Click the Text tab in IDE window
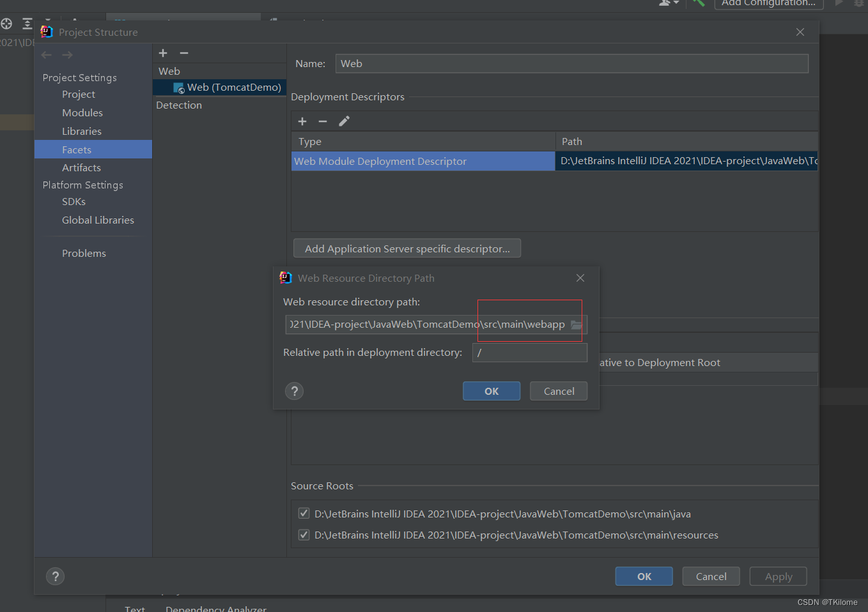868x612 pixels. coord(135,608)
